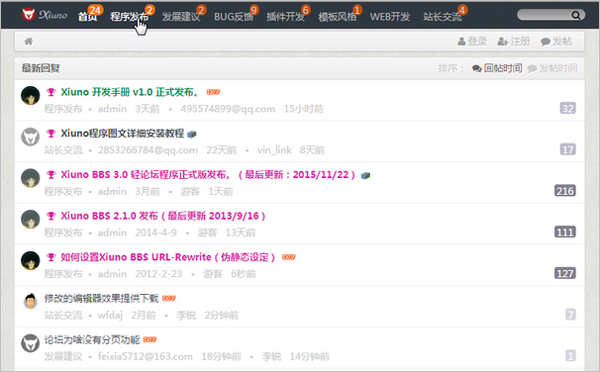Open the 首页 nav item
Image resolution: width=600 pixels, height=372 pixels.
88,17
